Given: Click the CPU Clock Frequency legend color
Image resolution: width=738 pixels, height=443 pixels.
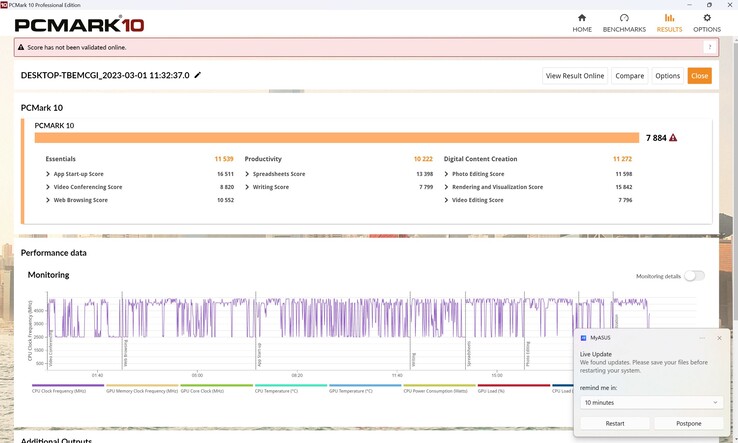Looking at the screenshot, I should coord(68,385).
